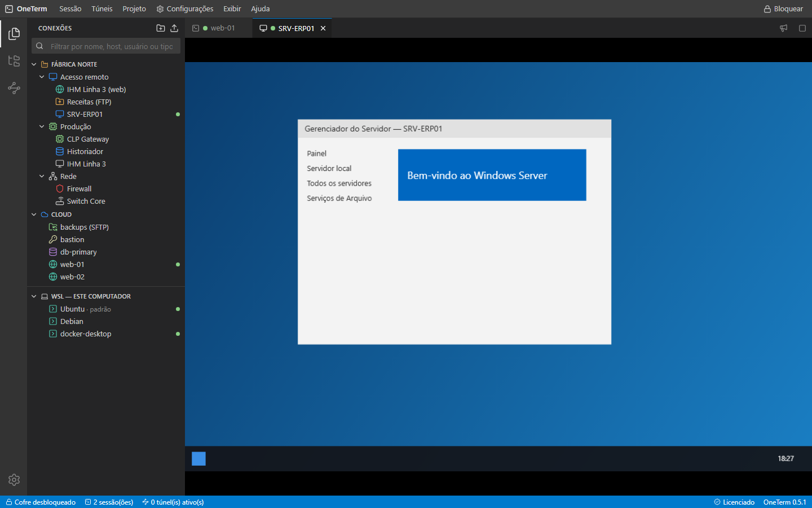Screen dimensions: 812x508
Task: Open settings gear at sidebar bottom
Action: pos(14,480)
